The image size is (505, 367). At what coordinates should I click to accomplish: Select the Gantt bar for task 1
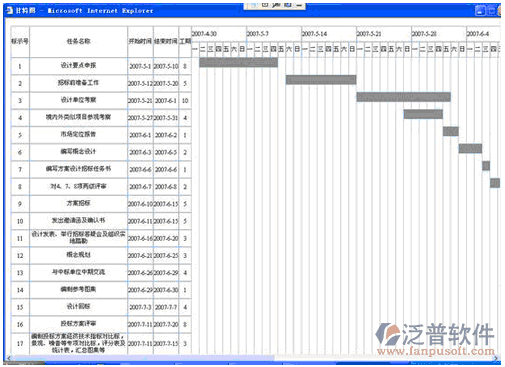point(238,62)
